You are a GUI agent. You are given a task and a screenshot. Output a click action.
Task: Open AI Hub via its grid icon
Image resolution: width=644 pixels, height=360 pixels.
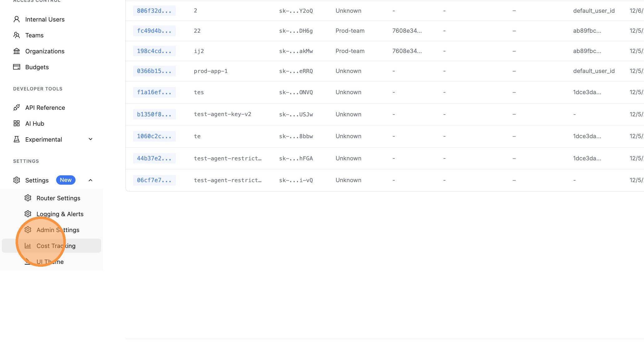17,123
